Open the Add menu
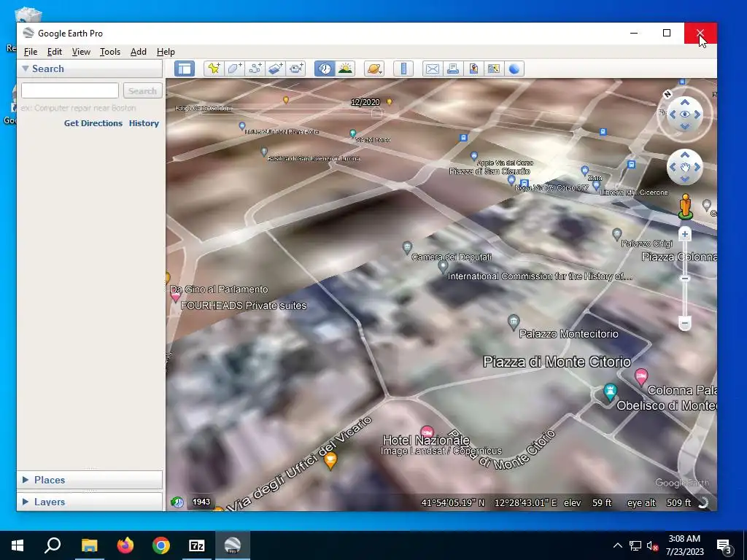Screen dimensions: 747x560 coord(138,52)
